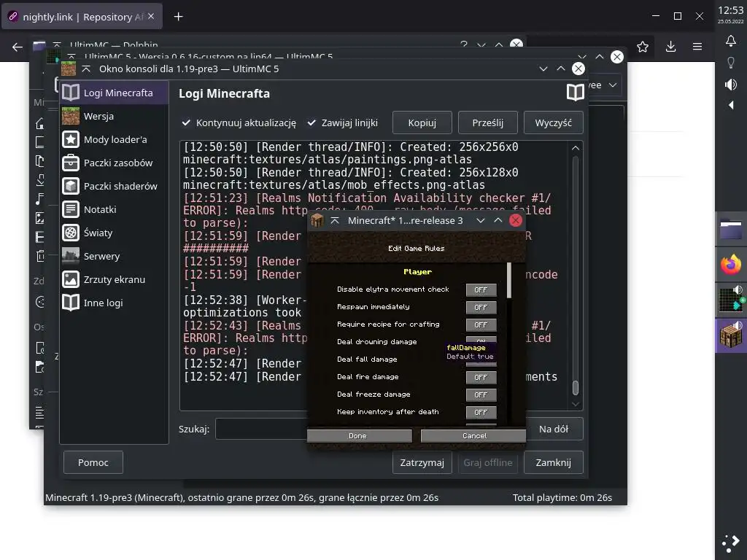
Task: Open Mody loader'a section
Action: pos(115,139)
